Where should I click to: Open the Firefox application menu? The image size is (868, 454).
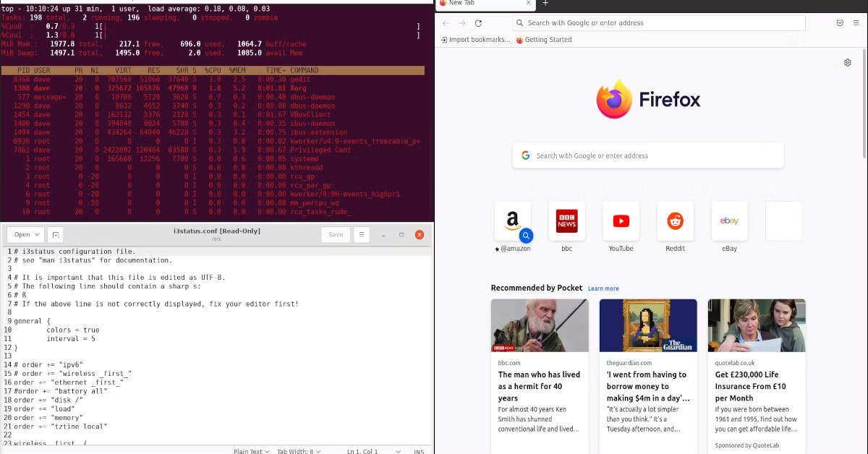[x=858, y=22]
